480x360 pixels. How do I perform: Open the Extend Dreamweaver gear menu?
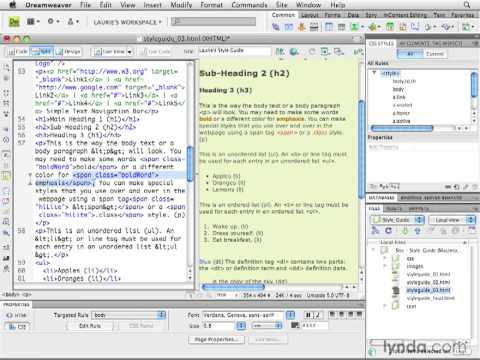(x=53, y=22)
